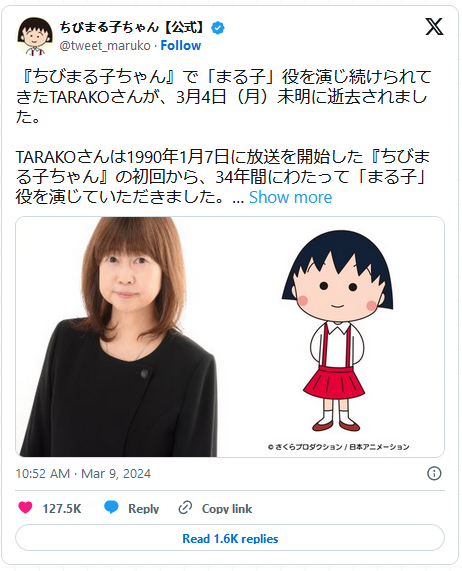This screenshot has height=571, width=462.
Task: Open the ちびまる子ちゃん【公式】 display name
Action: (x=133, y=27)
